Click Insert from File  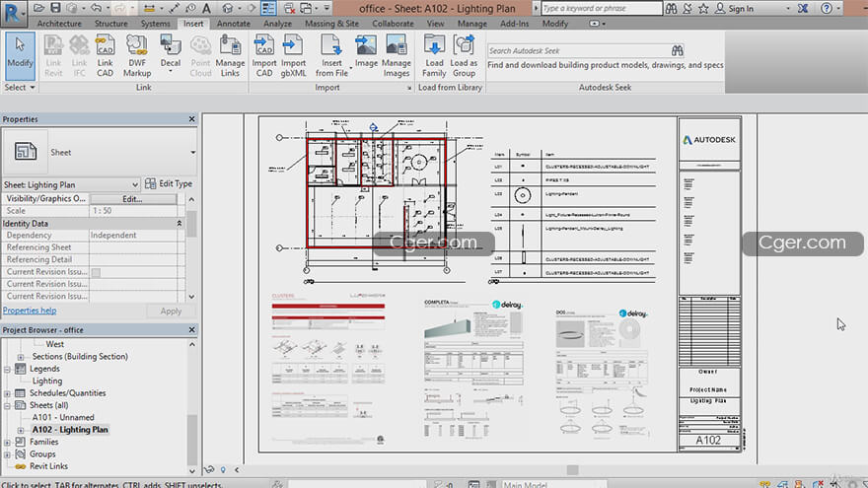tap(331, 56)
